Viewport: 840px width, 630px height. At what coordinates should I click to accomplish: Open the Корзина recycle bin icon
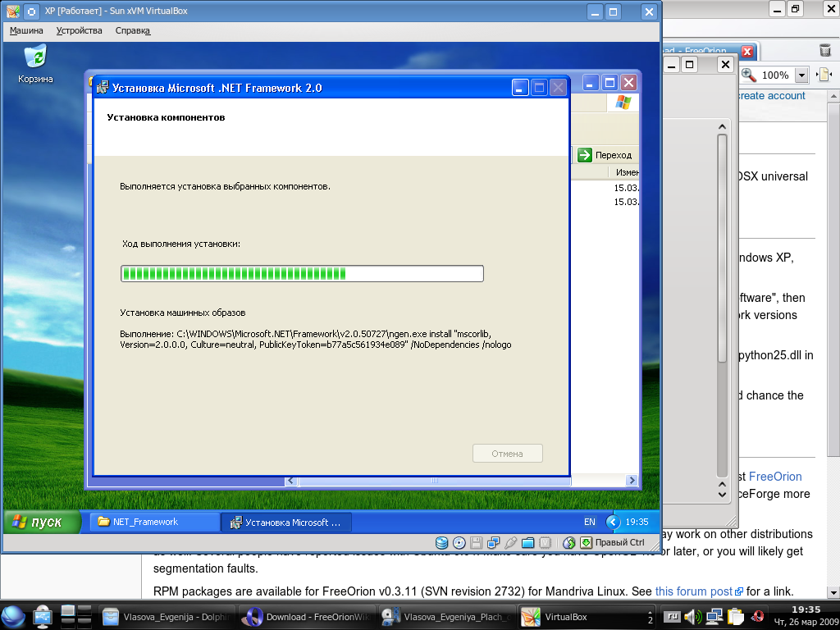tap(35, 64)
